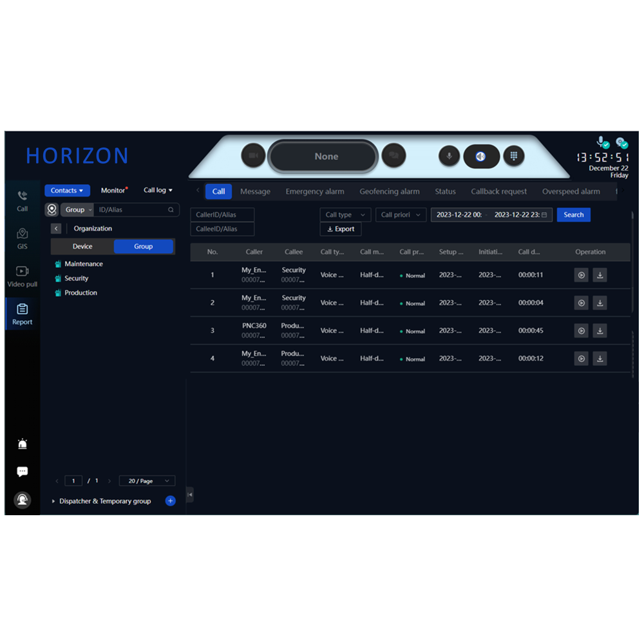The image size is (644, 644).
Task: Click the CallerID/Alias input field
Action: 222,215
